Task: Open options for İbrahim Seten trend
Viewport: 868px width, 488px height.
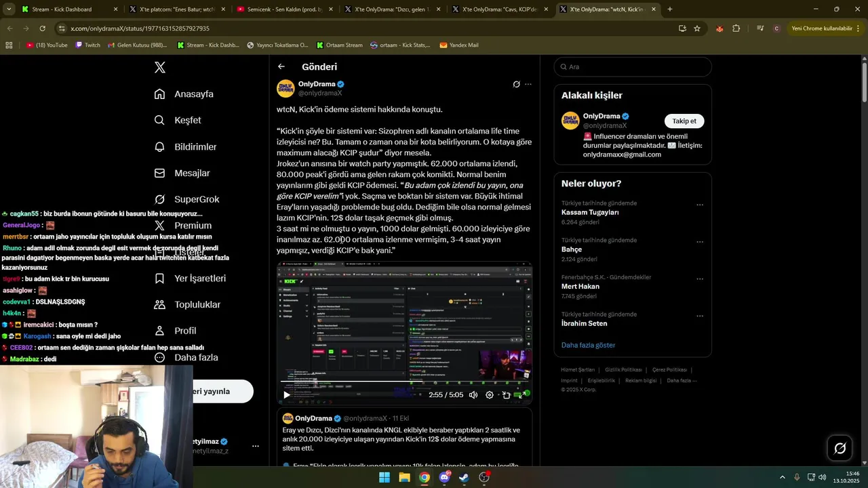Action: (x=700, y=316)
